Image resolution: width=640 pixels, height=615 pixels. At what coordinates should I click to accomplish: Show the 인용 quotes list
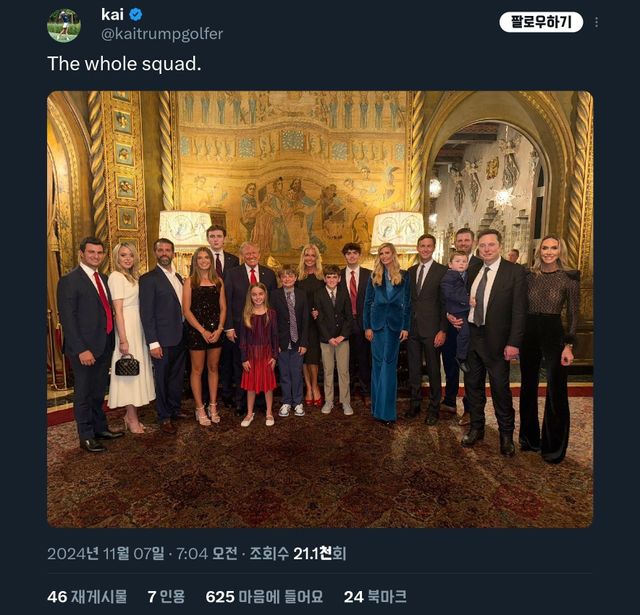[x=173, y=596]
